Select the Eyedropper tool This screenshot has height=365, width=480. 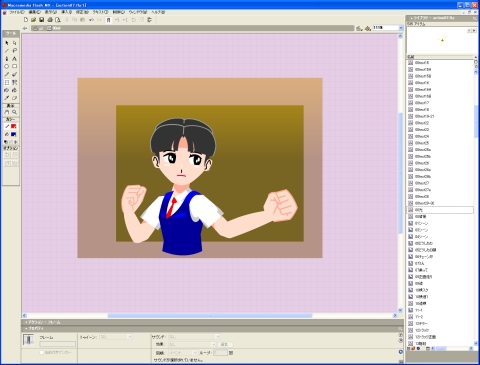pyautogui.click(x=7, y=98)
